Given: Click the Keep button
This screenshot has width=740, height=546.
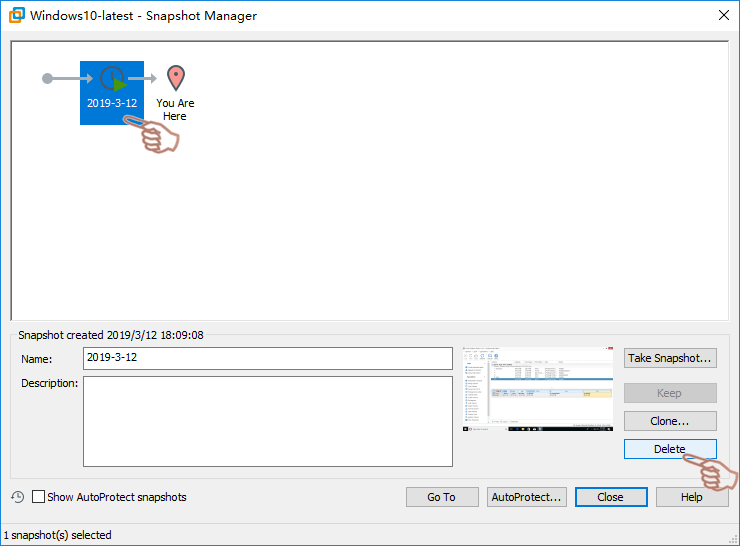Looking at the screenshot, I should pyautogui.click(x=669, y=393).
